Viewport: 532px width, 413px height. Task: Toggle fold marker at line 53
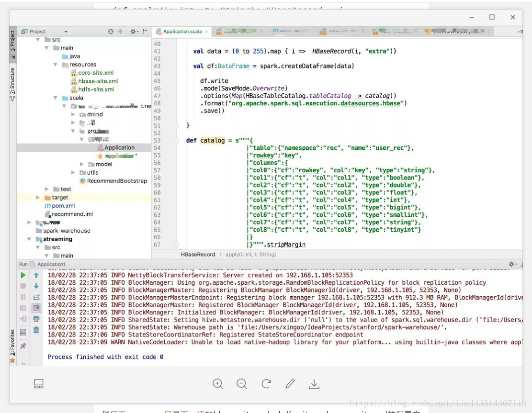click(176, 140)
